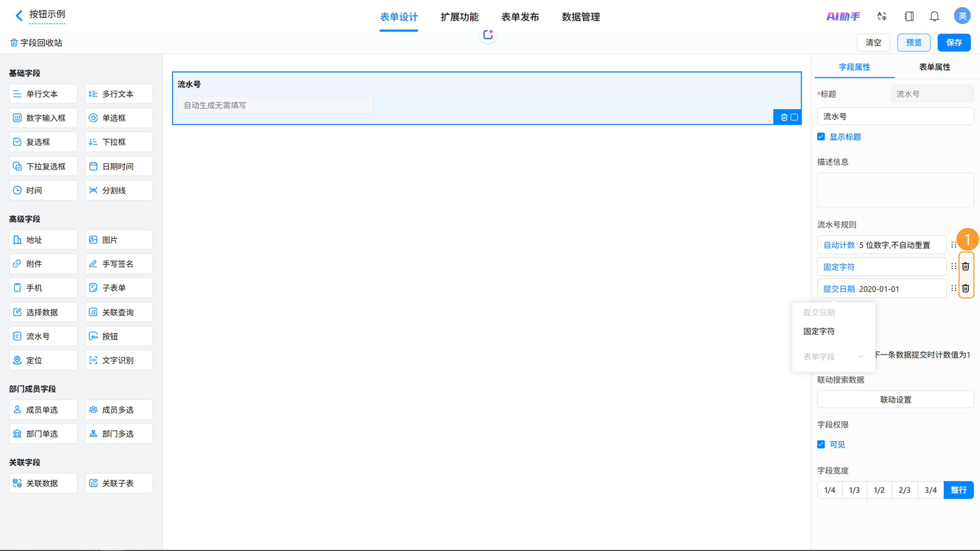This screenshot has width=980, height=551.
Task: Delete the 提交日期 rule with trash icon
Action: (x=965, y=289)
